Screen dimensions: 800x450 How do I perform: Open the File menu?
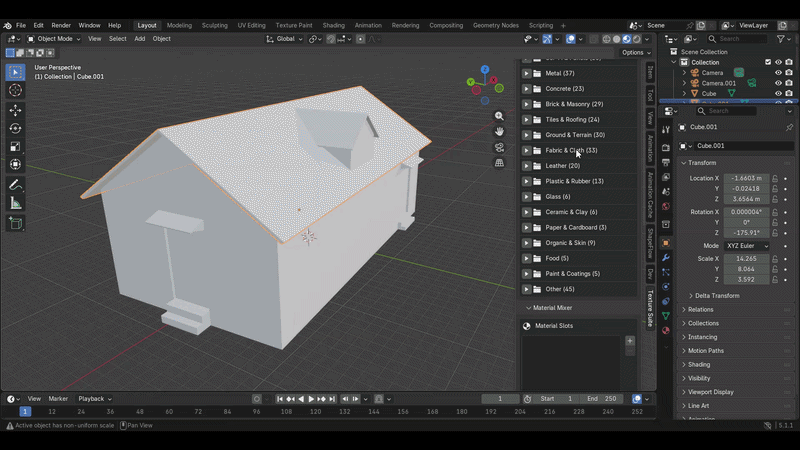(x=21, y=26)
